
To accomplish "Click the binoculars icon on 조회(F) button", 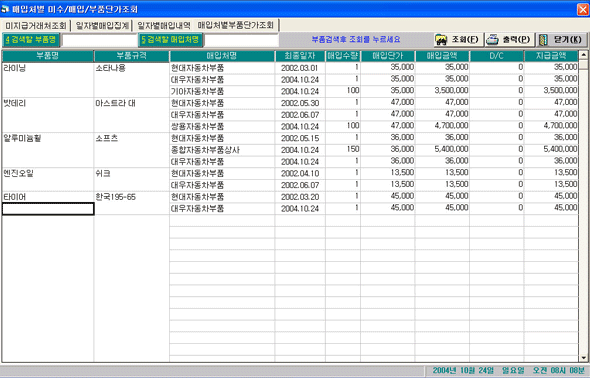I will point(441,40).
